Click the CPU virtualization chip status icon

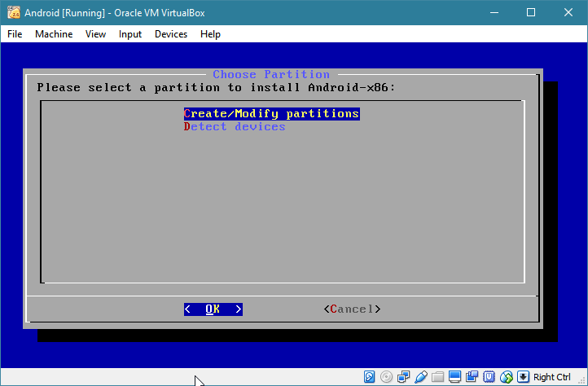489,376
